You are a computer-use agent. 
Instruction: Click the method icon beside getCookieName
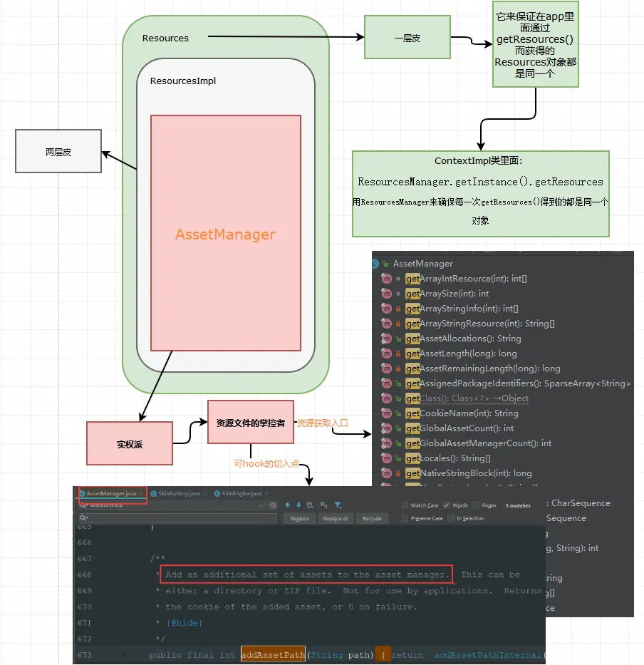[x=386, y=413]
